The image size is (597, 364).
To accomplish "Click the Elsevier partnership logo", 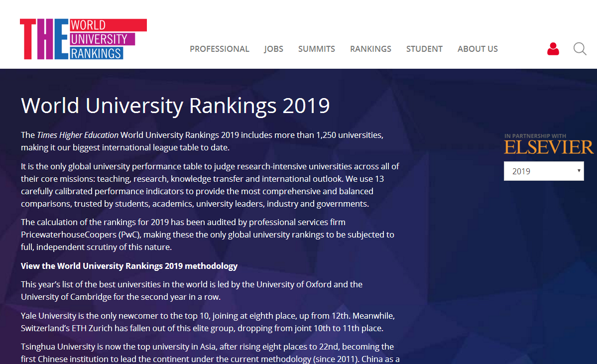I will click(549, 147).
